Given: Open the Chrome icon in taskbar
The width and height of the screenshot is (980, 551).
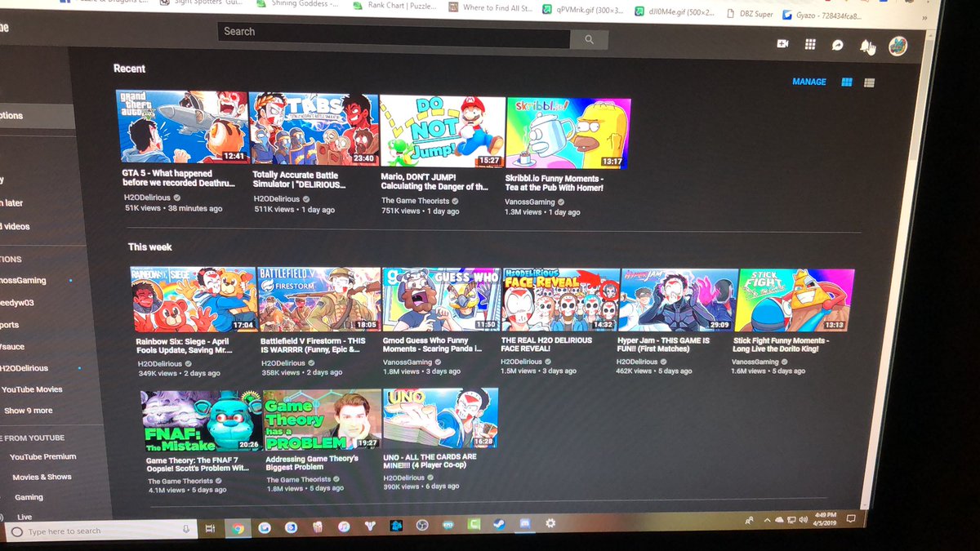Looking at the screenshot, I should point(238,528).
